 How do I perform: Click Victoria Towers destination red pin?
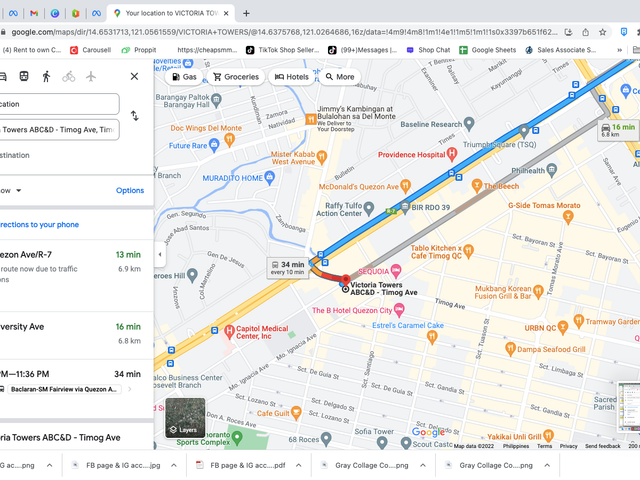[346, 279]
